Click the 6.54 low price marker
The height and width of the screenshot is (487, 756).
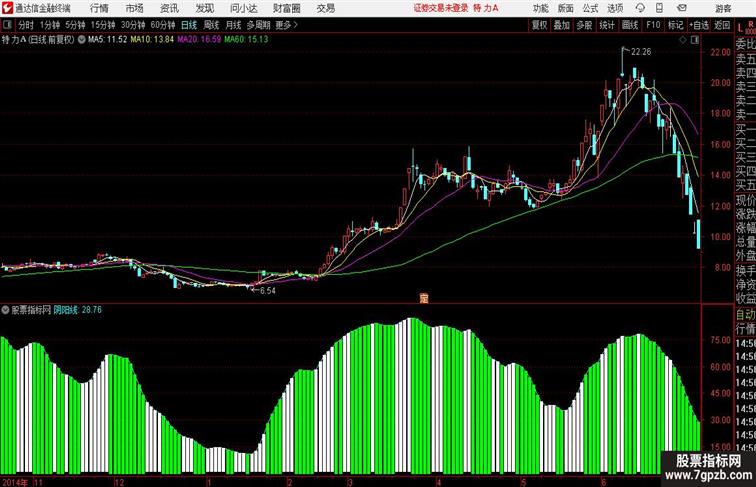click(268, 291)
